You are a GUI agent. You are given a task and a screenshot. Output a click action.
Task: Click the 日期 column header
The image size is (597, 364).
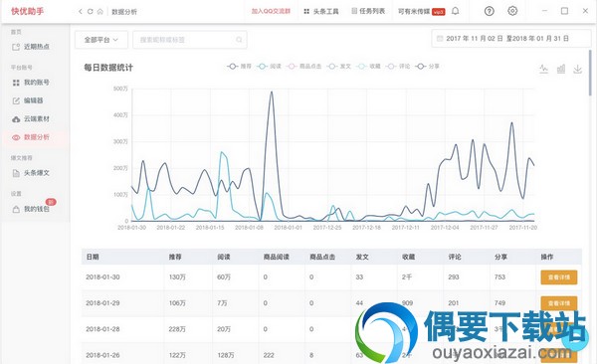point(93,257)
